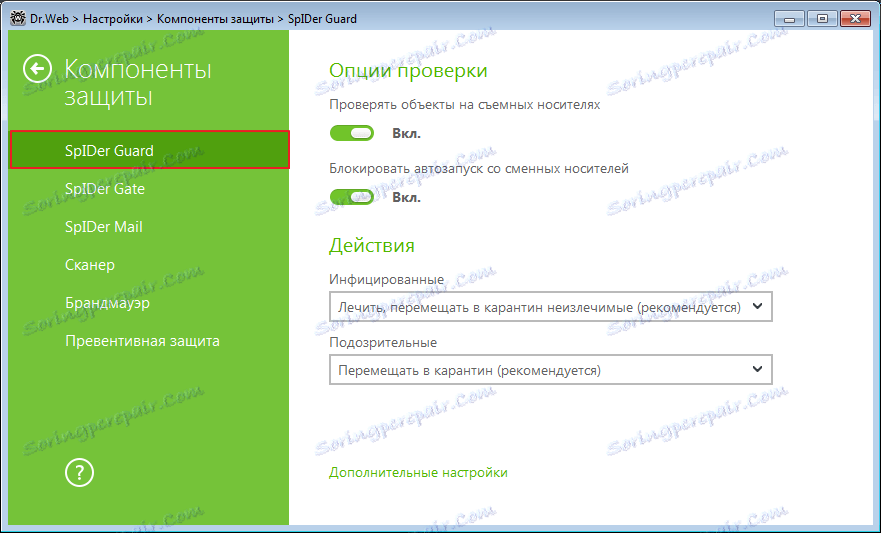Minimize the Dr.Web settings window
The image size is (881, 533).
click(x=789, y=19)
